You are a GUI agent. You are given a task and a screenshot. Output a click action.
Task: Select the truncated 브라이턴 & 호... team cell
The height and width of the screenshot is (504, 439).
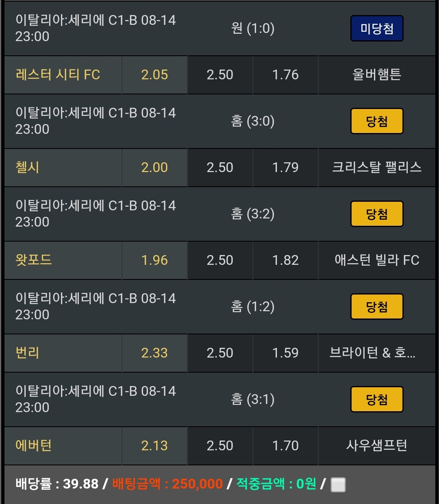tap(376, 353)
